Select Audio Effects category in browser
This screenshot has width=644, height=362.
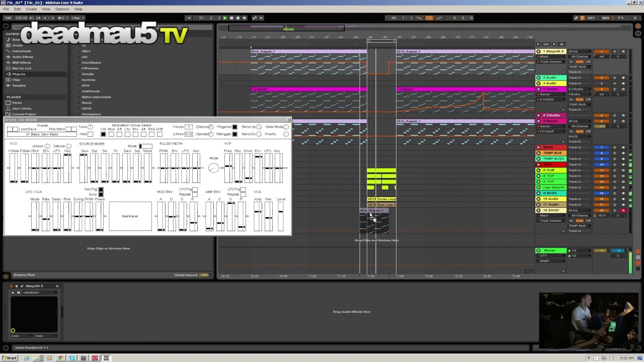23,57
